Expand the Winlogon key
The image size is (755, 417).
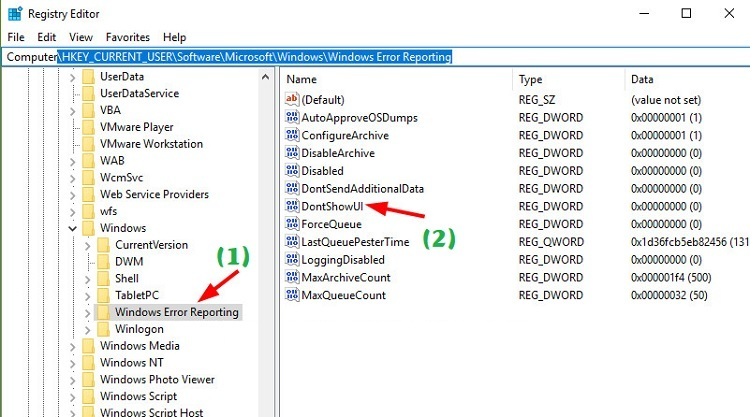pos(88,330)
